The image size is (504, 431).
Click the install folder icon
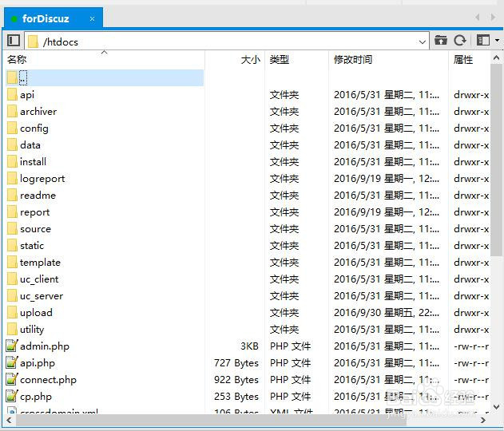point(12,161)
